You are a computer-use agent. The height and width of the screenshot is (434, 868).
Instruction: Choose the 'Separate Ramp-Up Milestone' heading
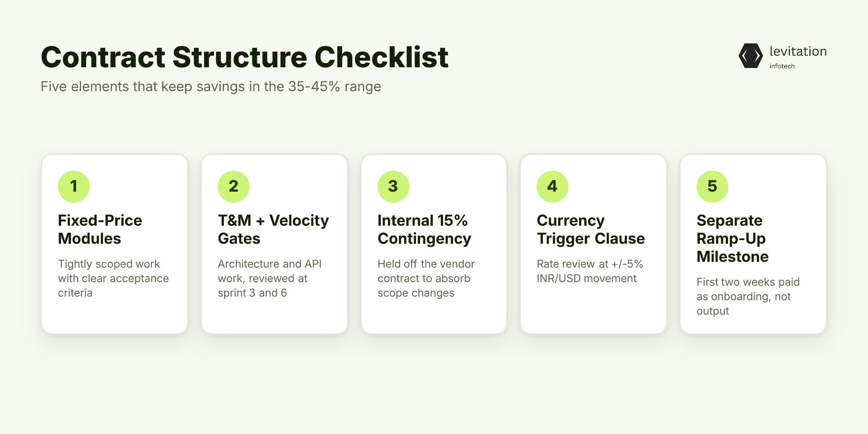point(733,238)
